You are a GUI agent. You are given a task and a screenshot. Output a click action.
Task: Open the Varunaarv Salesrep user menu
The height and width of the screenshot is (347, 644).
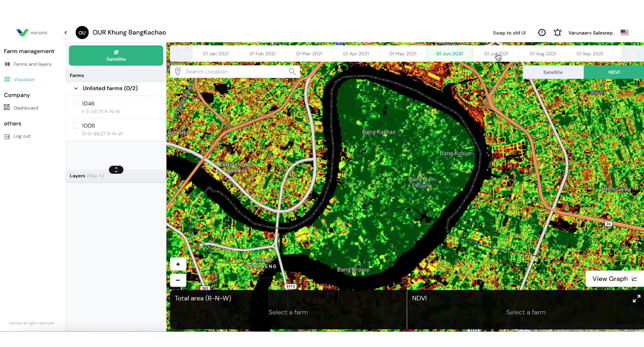pyautogui.click(x=591, y=33)
